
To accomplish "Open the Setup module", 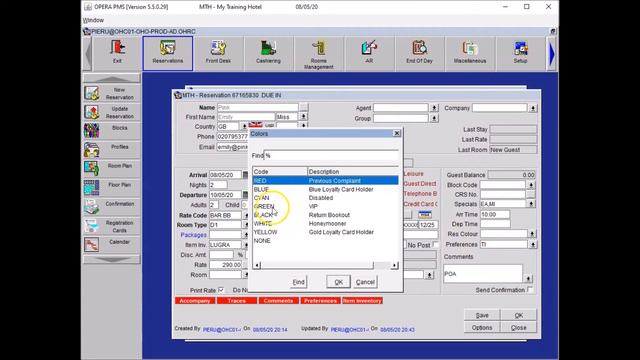I will (520, 53).
